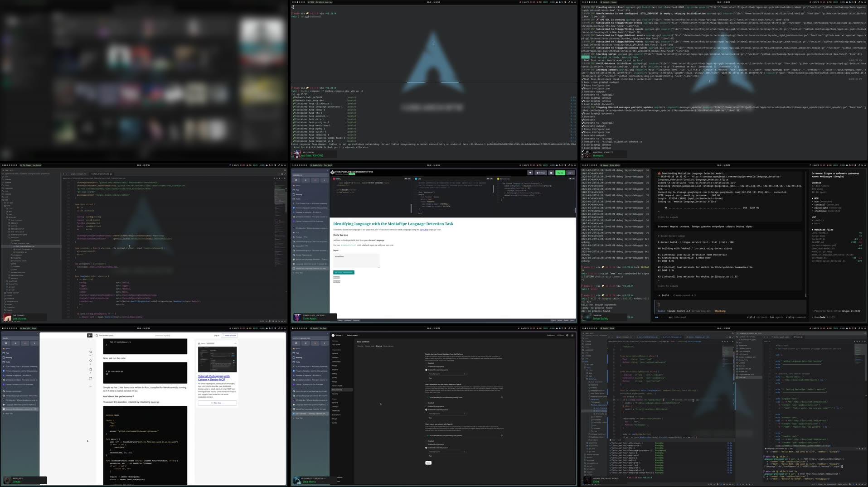Click the input text area in MediaPipe demo
The height and width of the screenshot is (487, 868).
tap(356, 260)
